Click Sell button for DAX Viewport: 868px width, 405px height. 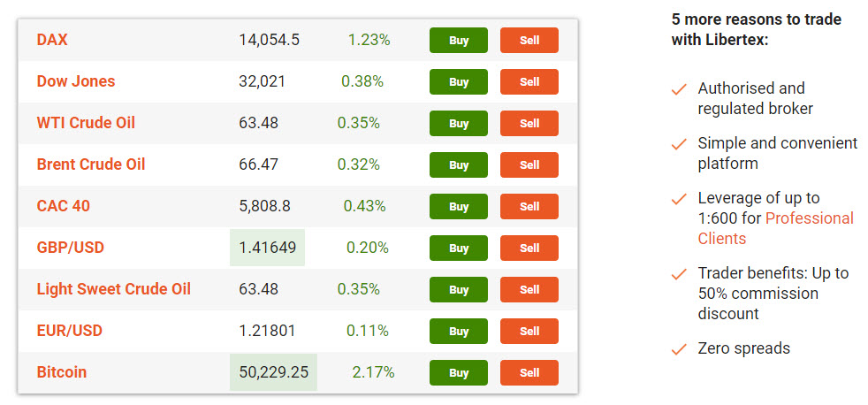529,41
